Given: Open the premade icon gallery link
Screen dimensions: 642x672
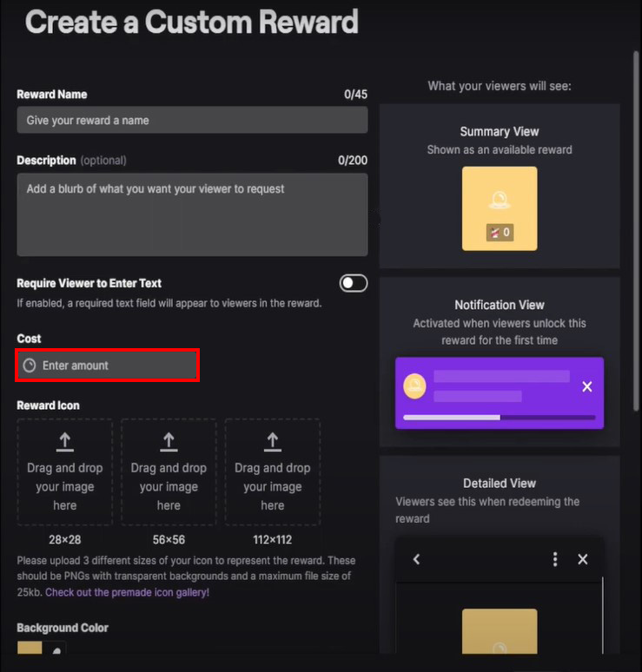Looking at the screenshot, I should coord(127,592).
